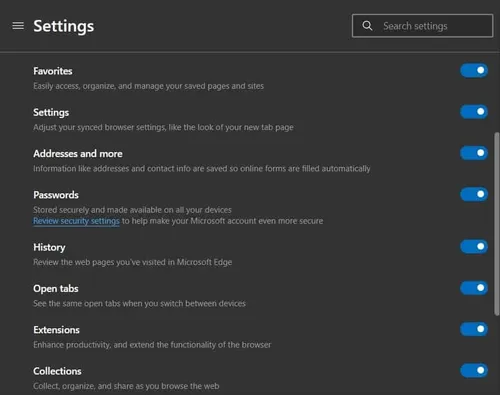The height and width of the screenshot is (395, 500).
Task: Click 'Adjust your synced browser settings' description
Action: 163,127
